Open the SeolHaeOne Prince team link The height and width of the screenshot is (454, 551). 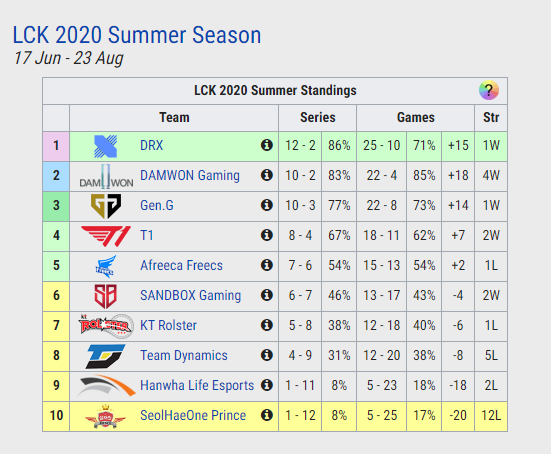(193, 415)
